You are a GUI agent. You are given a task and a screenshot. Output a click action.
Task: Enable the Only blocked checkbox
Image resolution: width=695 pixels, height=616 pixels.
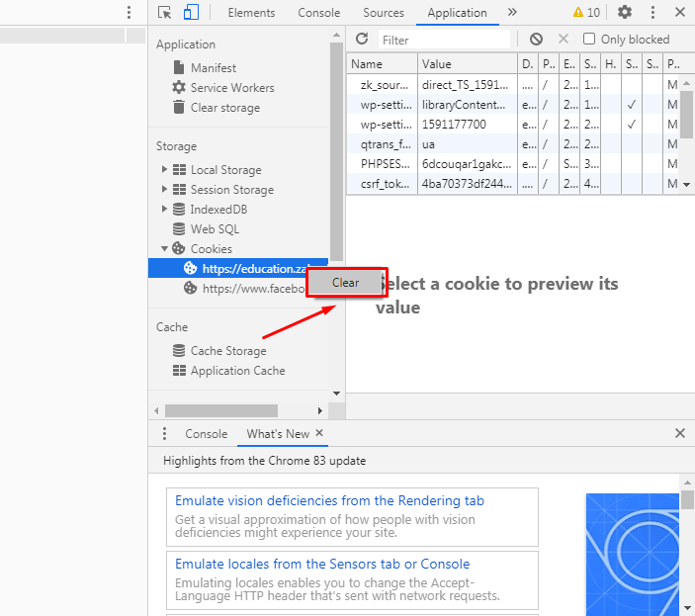click(589, 40)
